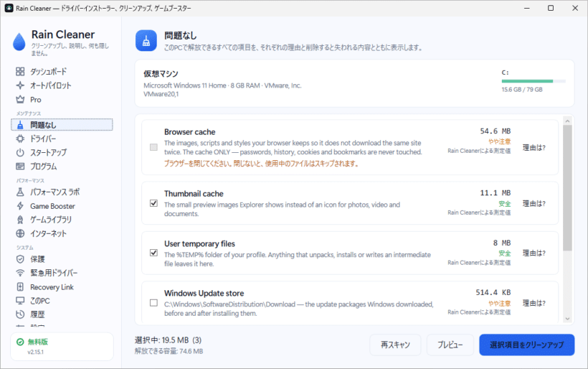The width and height of the screenshot is (588, 369).
Task: Click the 無料版 license label
Action: [38, 342]
